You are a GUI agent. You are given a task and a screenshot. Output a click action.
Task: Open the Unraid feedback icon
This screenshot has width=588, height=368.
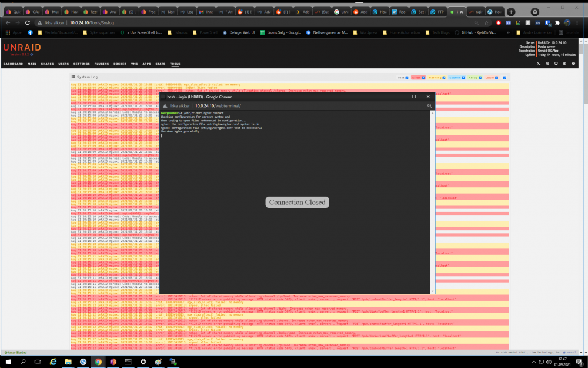click(547, 64)
